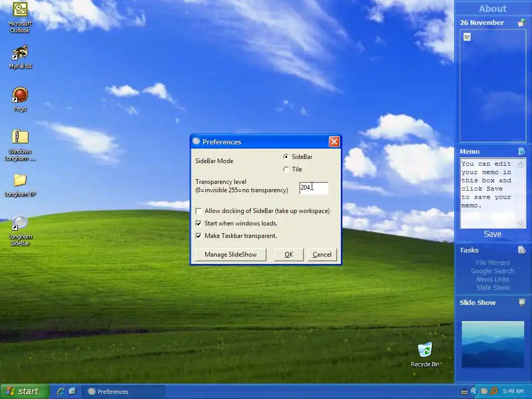The width and height of the screenshot is (532, 399).
Task: Click the Transparency level input field
Action: (x=314, y=188)
